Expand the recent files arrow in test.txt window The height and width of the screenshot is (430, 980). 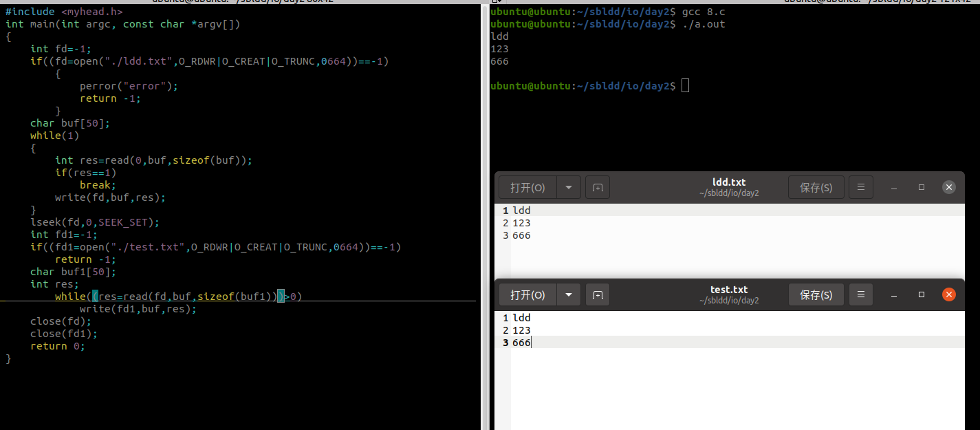tap(568, 295)
